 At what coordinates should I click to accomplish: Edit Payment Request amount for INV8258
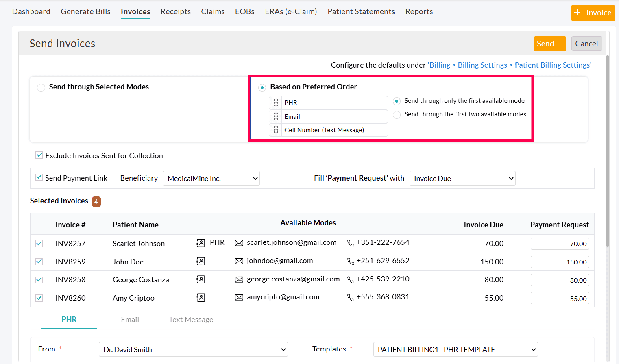[560, 280]
